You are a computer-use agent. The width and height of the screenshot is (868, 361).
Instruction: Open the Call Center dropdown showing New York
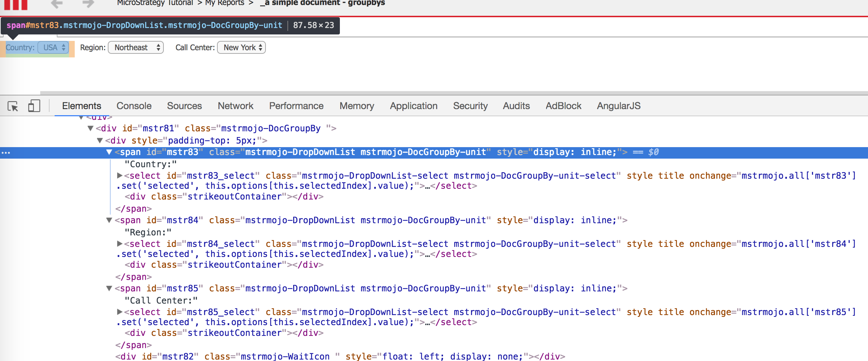click(241, 48)
